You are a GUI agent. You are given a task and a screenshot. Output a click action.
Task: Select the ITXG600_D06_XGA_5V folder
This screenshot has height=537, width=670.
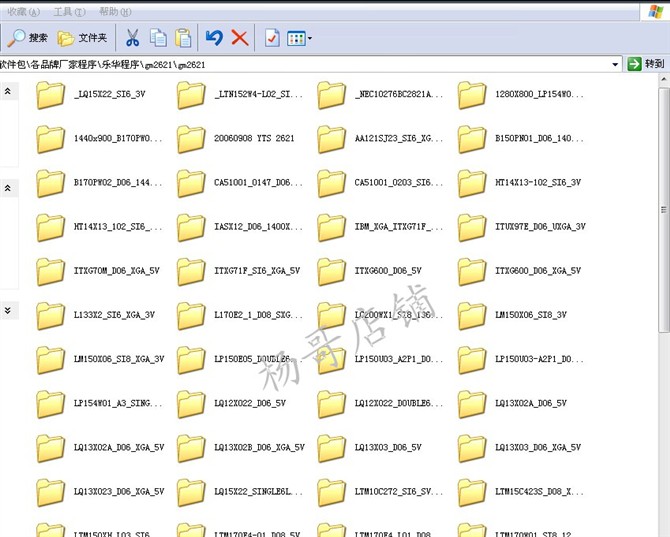(520, 271)
